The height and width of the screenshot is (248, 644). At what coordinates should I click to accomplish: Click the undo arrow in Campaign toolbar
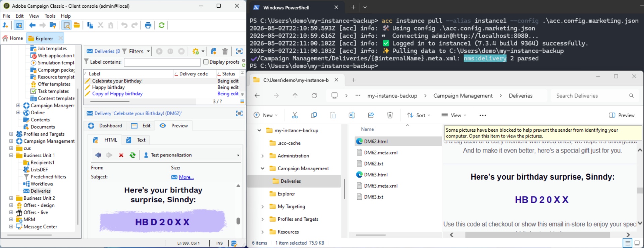[x=124, y=25]
